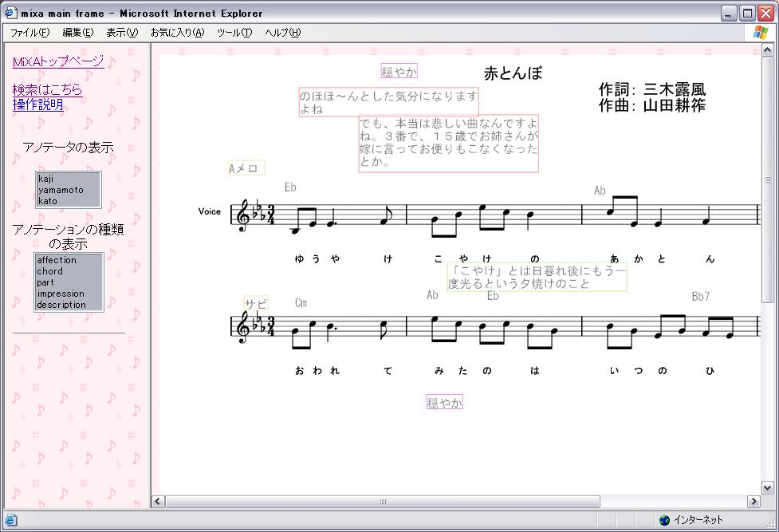Click the 穏やか annotation below the score
The width and height of the screenshot is (779, 532).
[445, 402]
